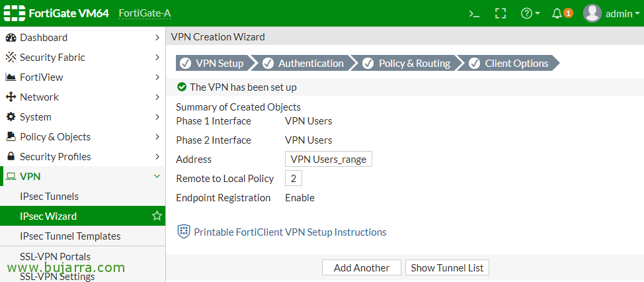This screenshot has width=644, height=282.
Task: Click the notification count badge
Action: click(x=567, y=13)
